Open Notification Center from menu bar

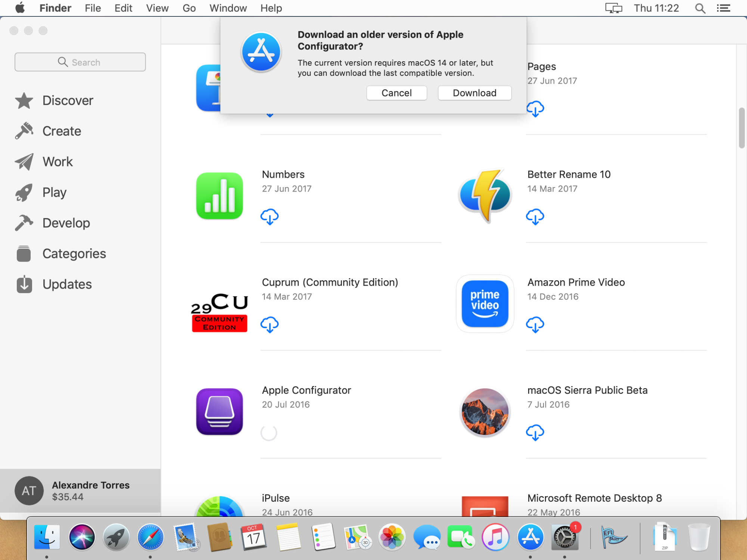click(723, 8)
